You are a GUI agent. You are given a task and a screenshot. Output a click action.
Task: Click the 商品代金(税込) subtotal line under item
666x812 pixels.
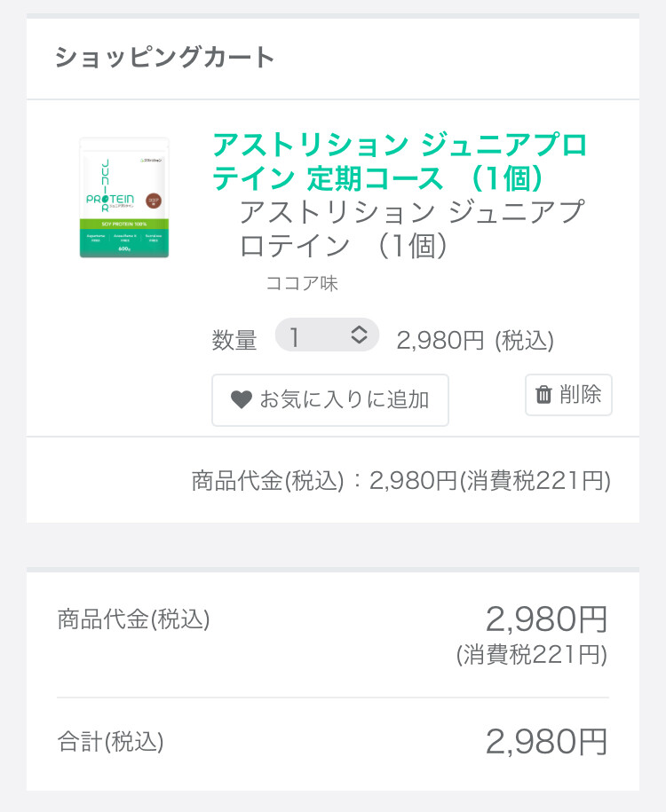(400, 481)
